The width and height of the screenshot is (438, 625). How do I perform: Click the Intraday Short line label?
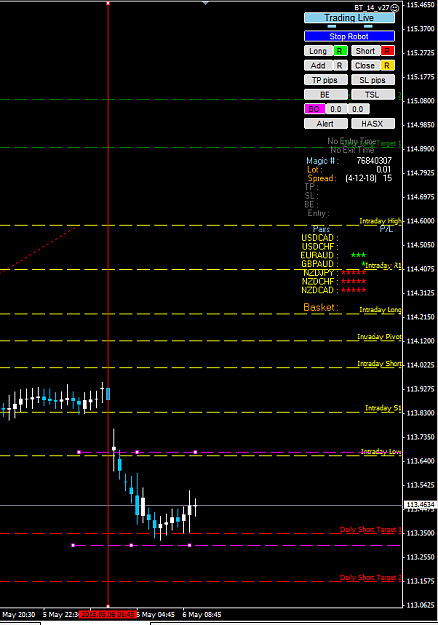click(x=379, y=364)
